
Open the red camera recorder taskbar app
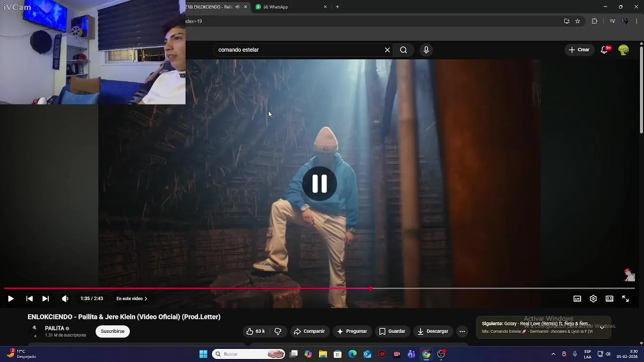coord(397,354)
